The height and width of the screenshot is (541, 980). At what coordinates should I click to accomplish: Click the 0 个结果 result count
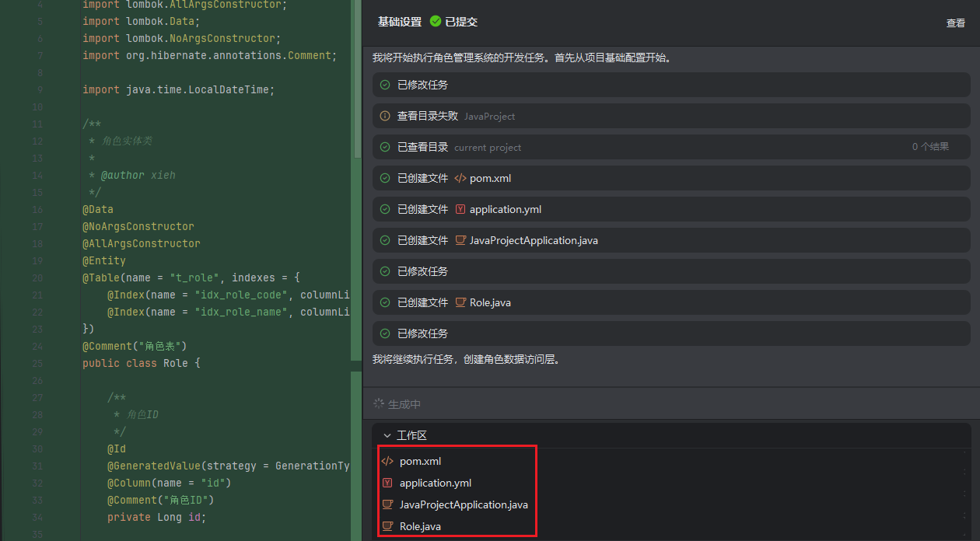tap(930, 147)
